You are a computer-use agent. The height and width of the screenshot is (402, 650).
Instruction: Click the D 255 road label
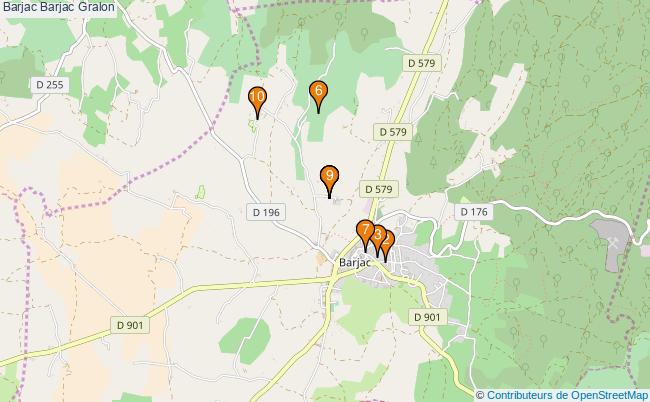point(50,85)
